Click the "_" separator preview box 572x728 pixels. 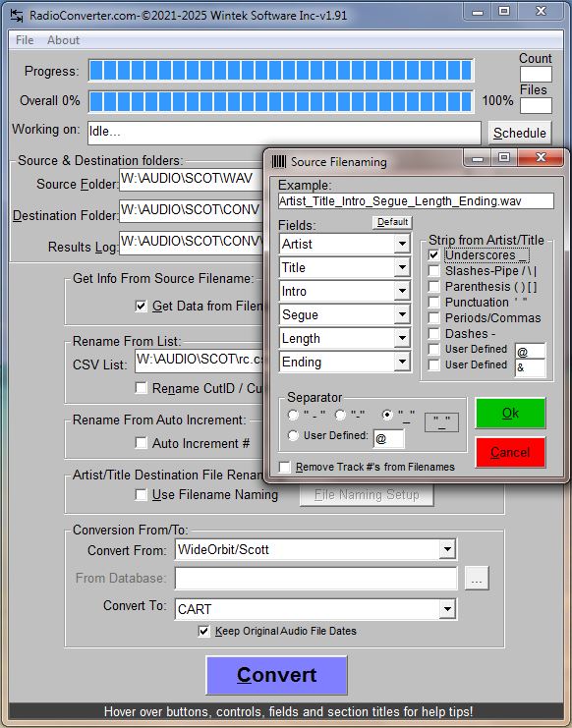tap(441, 422)
